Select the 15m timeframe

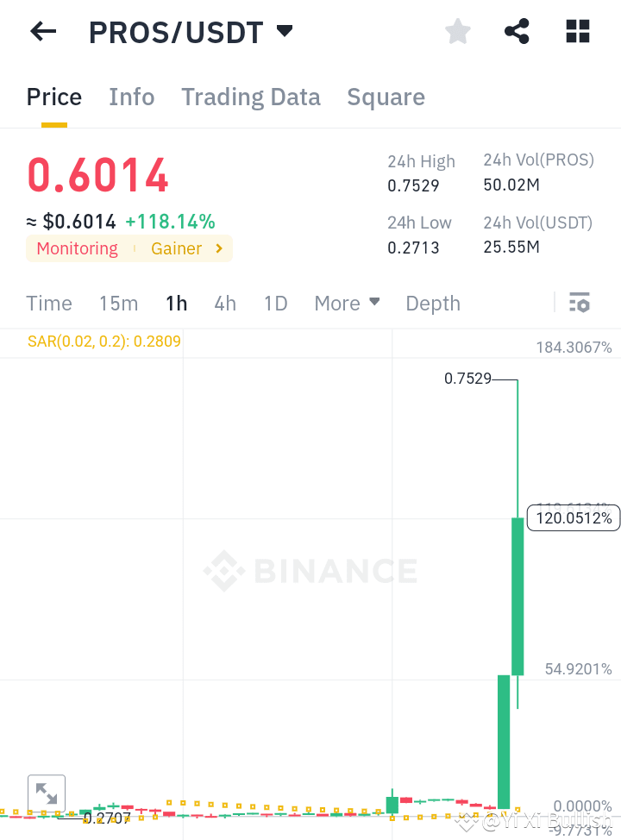click(118, 303)
